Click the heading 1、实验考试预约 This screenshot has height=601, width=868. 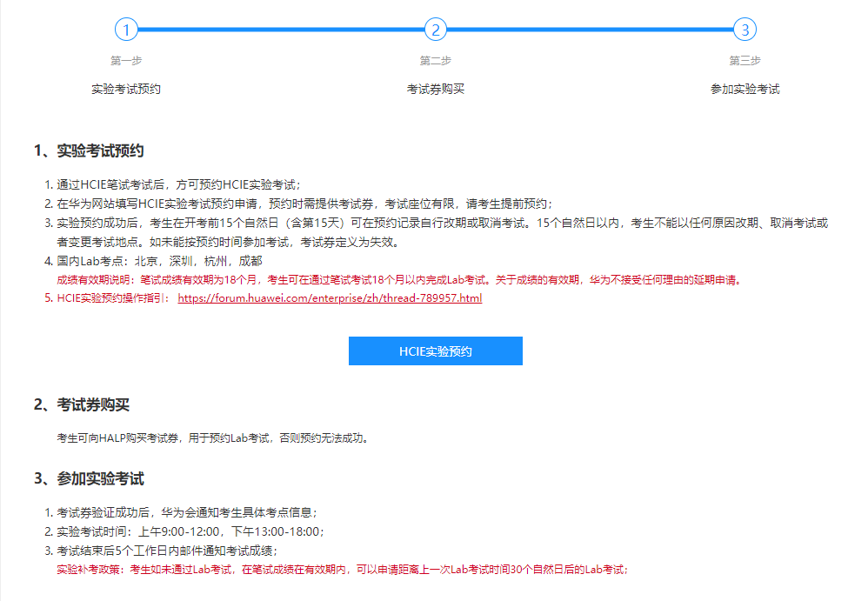click(x=89, y=150)
